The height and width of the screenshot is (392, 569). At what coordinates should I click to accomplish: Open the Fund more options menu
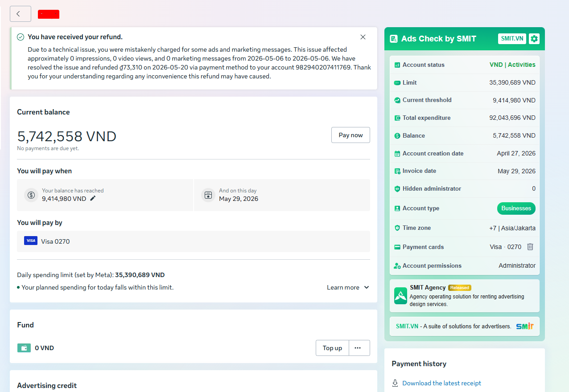tap(358, 348)
